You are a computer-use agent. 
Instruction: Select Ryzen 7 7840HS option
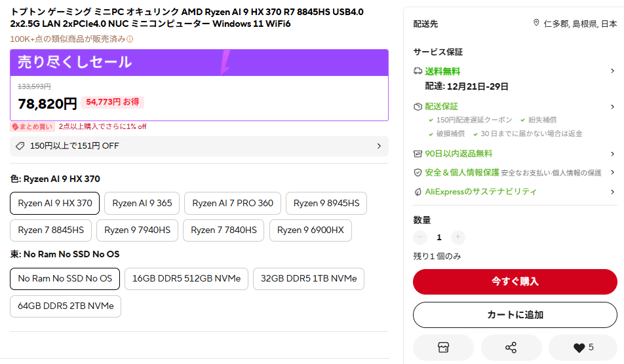(224, 230)
